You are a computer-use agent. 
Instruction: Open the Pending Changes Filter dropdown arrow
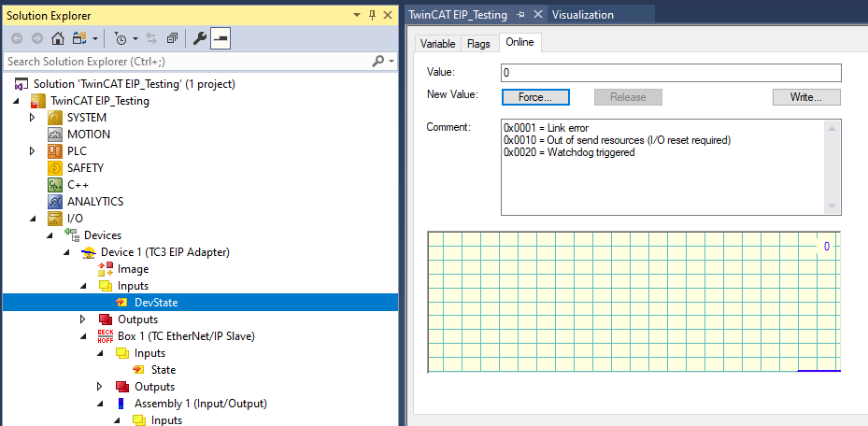tap(135, 38)
